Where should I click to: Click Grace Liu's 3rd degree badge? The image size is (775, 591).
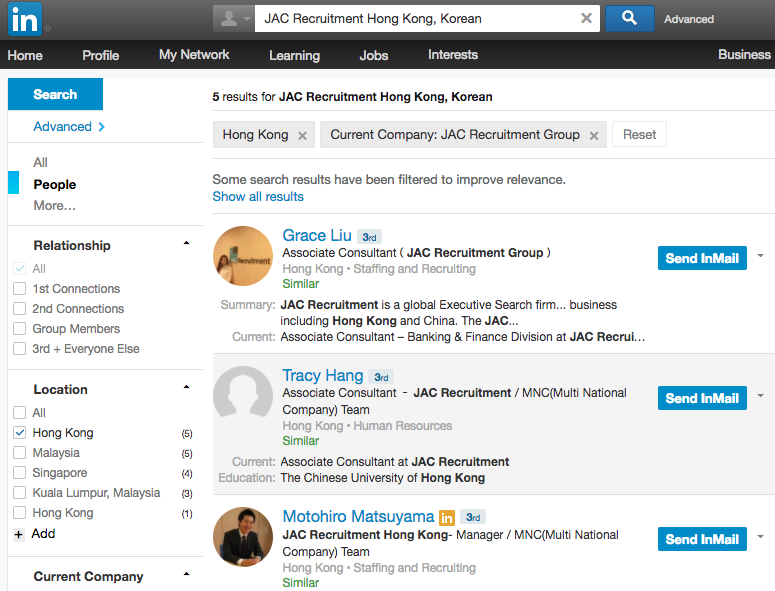point(369,237)
